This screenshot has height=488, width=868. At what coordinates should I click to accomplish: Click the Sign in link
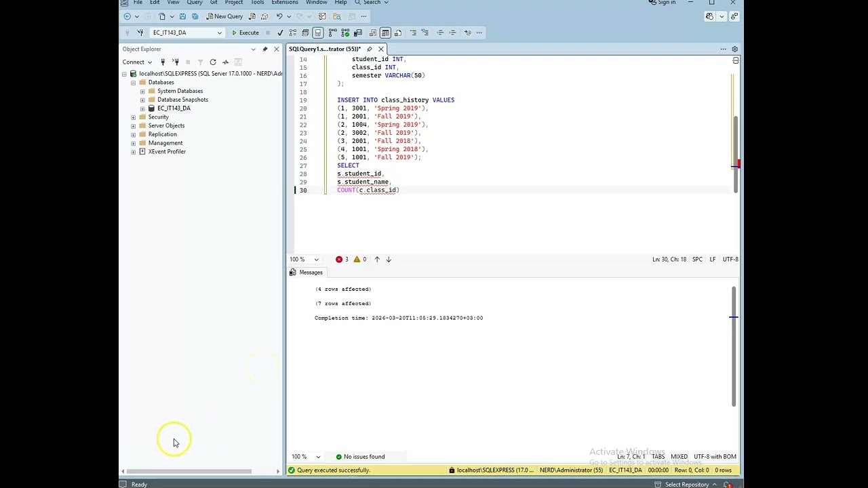(663, 3)
